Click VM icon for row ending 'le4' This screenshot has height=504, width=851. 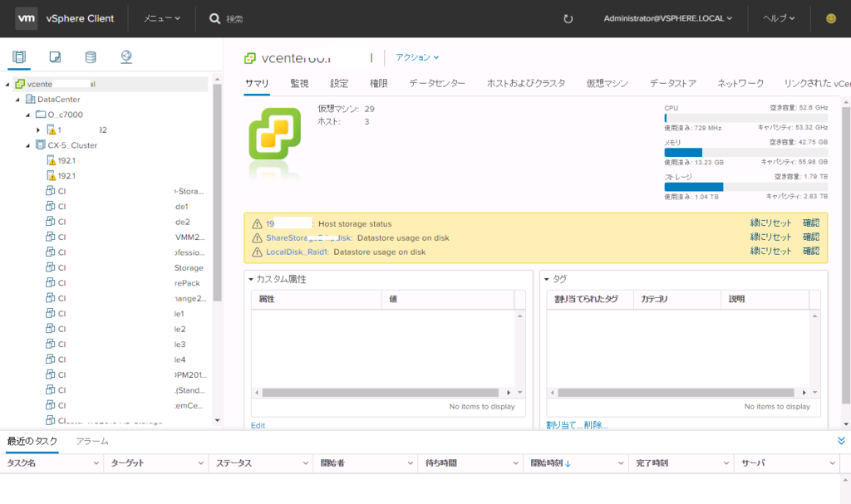click(50, 360)
